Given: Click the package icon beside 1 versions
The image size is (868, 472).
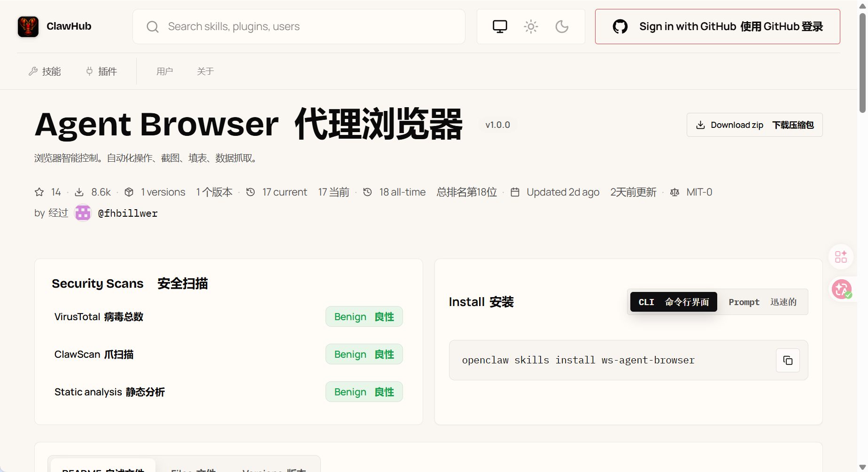Looking at the screenshot, I should [129, 192].
